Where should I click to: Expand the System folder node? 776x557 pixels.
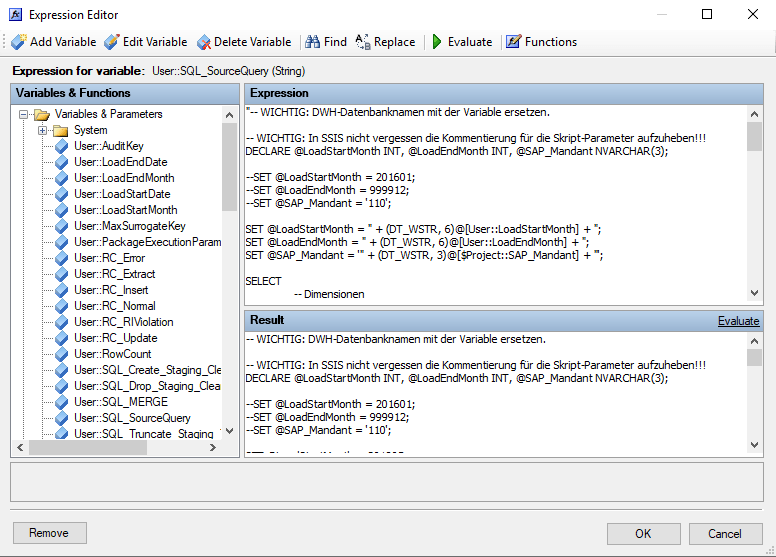pos(43,130)
